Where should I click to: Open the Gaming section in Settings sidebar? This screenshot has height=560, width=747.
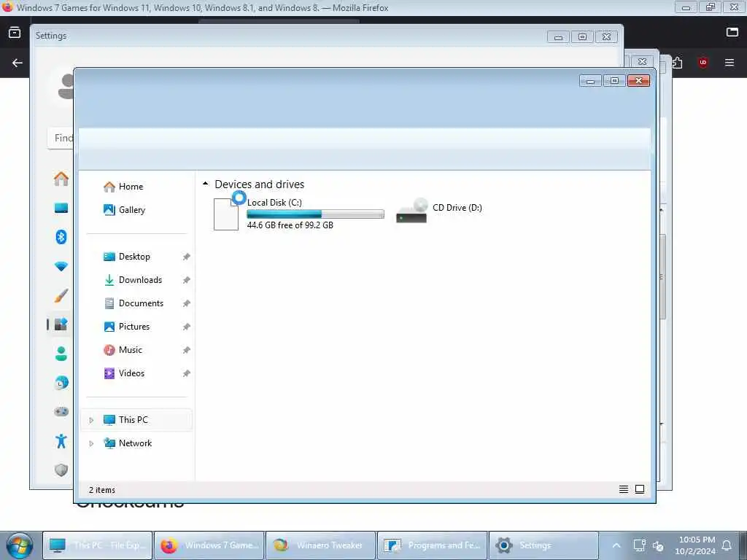(61, 411)
